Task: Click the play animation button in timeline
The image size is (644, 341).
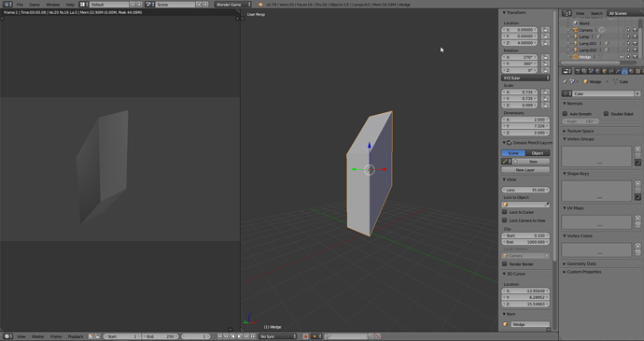Action: pos(240,336)
